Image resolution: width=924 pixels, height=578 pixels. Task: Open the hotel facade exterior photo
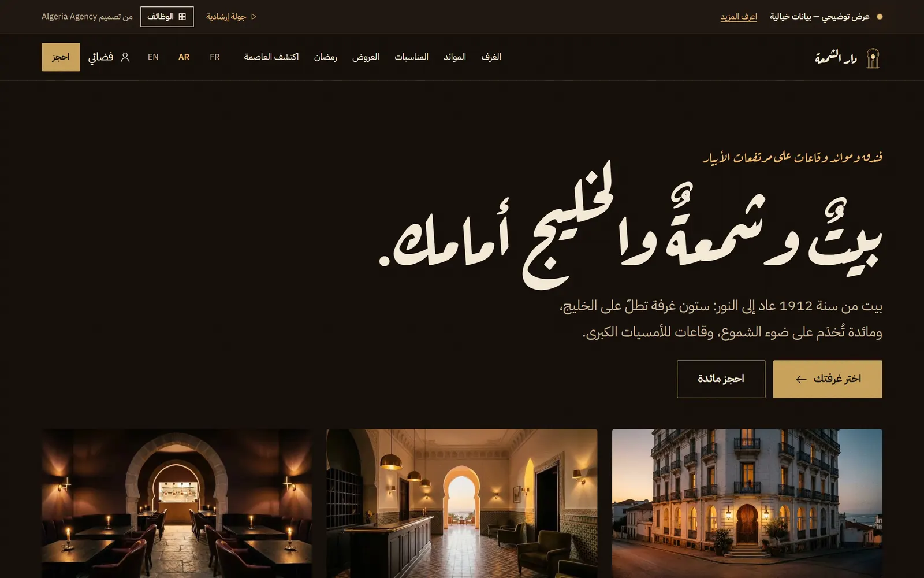747,503
